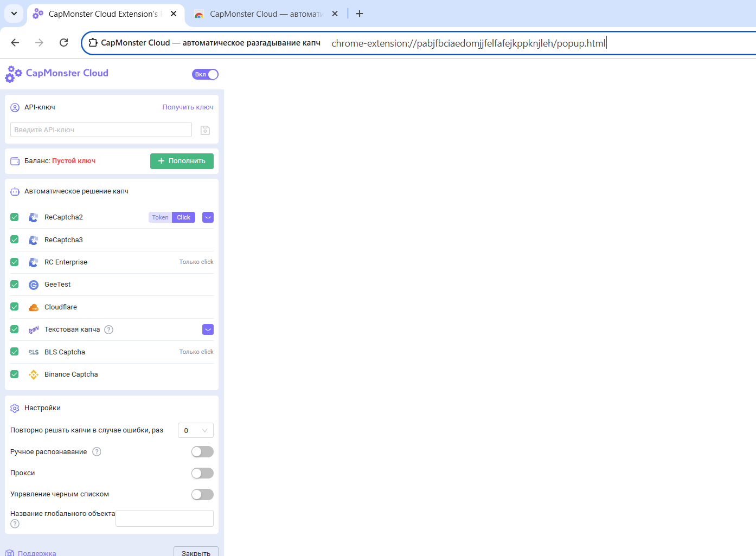This screenshot has width=756, height=556.
Task: Uncheck the Binance Captcha checkbox
Action: (x=15, y=374)
